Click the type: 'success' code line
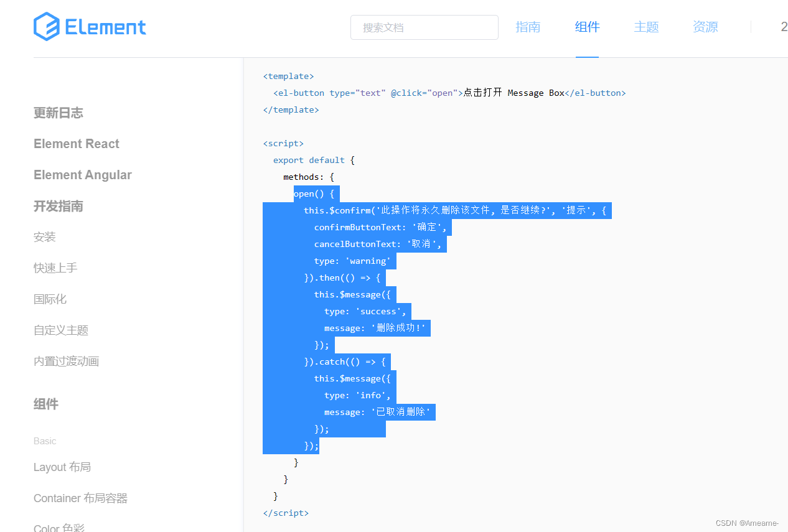 point(365,311)
